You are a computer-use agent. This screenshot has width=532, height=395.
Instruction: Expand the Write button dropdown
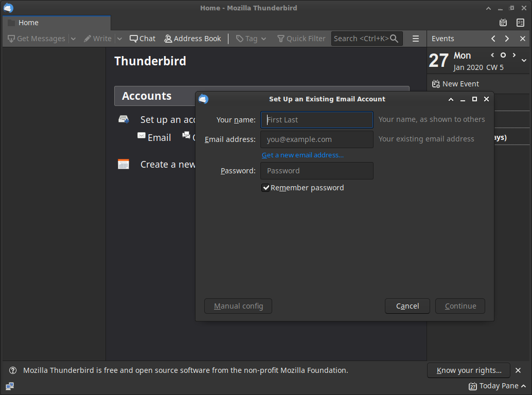click(x=119, y=38)
